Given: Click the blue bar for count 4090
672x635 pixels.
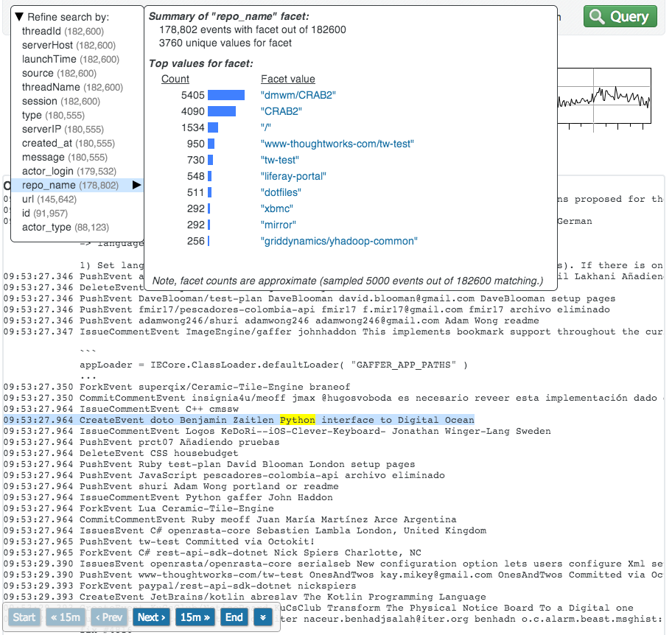Looking at the screenshot, I should click(222, 111).
